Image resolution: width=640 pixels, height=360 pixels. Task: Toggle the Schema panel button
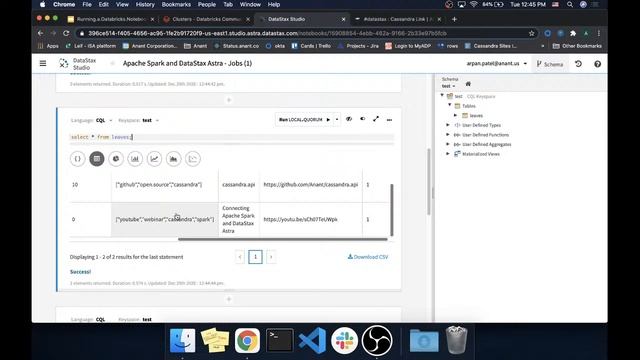point(550,64)
